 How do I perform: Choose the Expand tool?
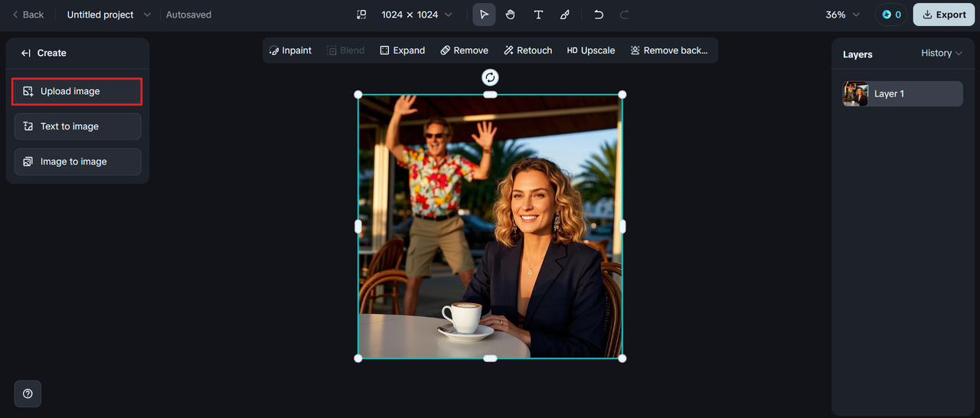pyautogui.click(x=402, y=51)
